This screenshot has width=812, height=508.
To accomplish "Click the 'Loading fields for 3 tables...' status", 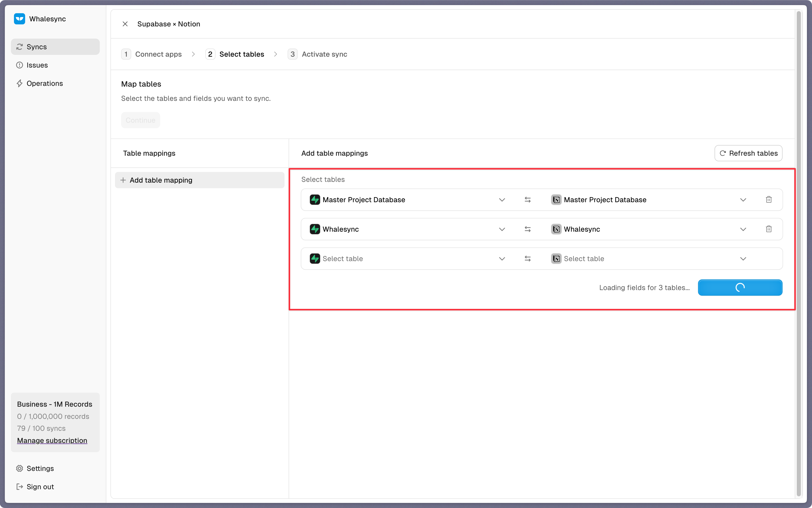I will point(644,288).
